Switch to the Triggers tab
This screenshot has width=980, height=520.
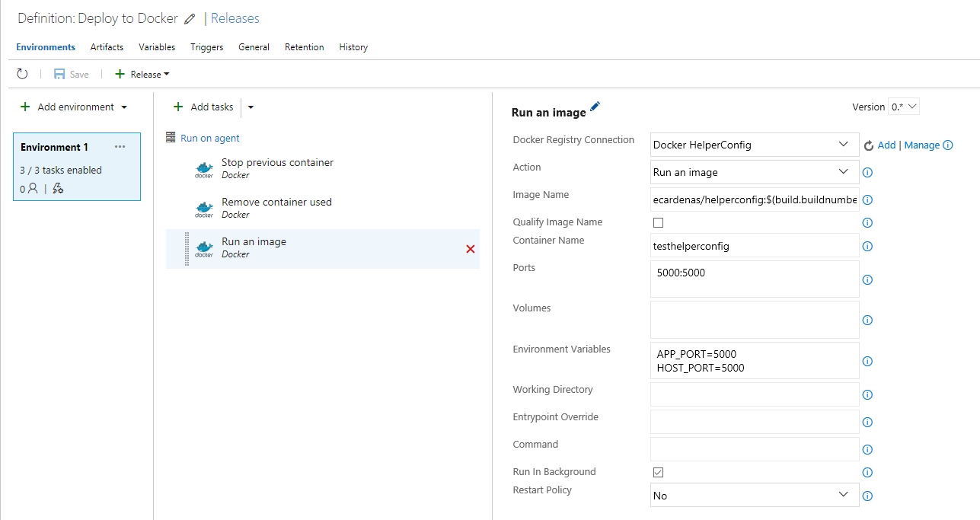[207, 47]
